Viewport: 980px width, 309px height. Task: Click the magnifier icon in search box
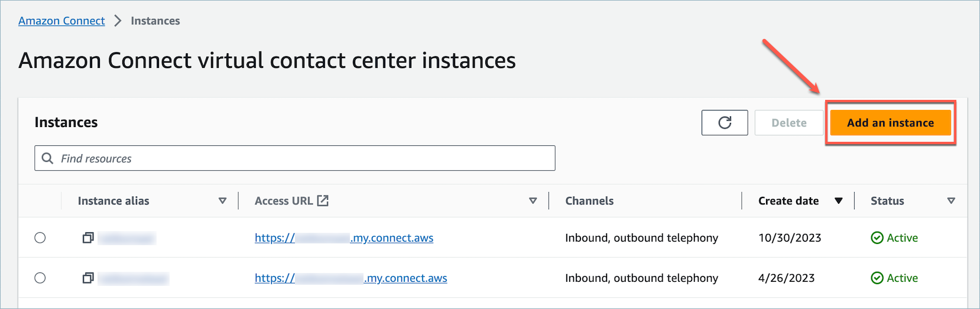coord(48,158)
